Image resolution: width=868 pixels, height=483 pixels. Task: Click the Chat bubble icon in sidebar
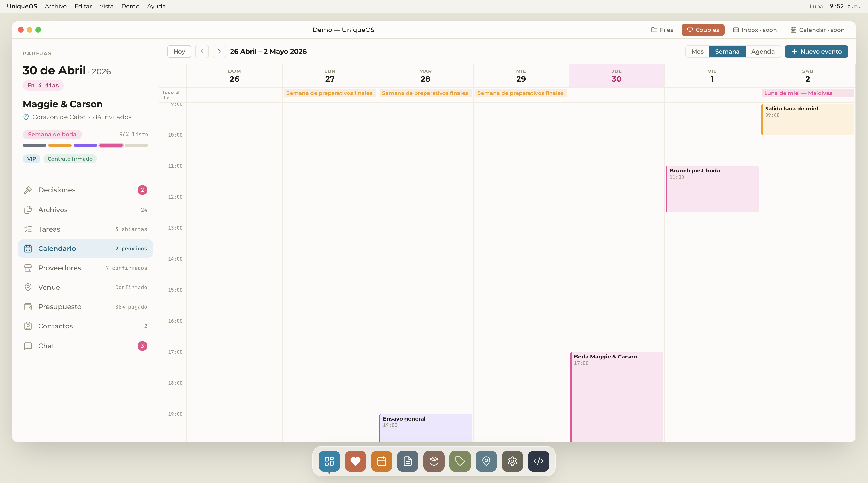point(28,346)
